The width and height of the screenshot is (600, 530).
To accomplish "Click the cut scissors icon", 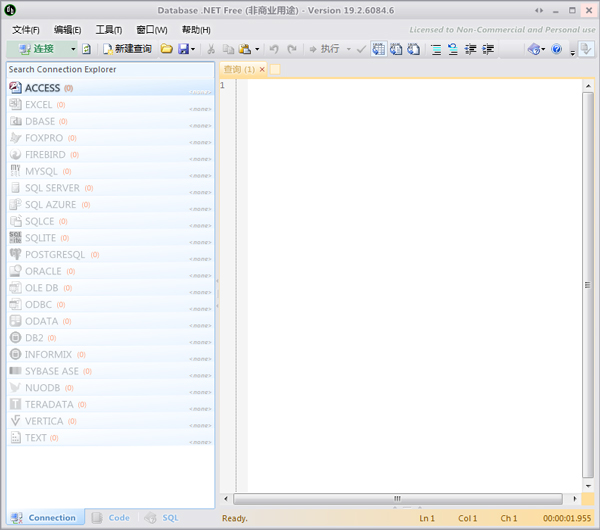I will (211, 49).
